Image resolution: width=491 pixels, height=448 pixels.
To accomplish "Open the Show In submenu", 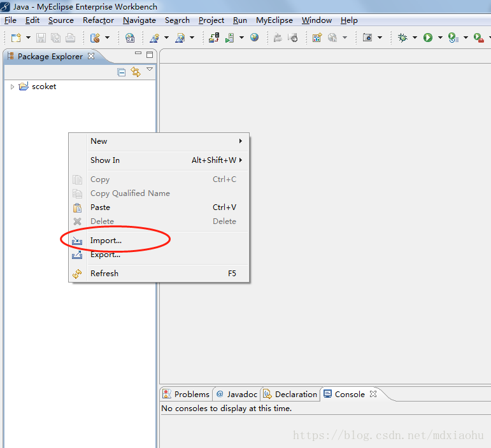I will point(159,160).
